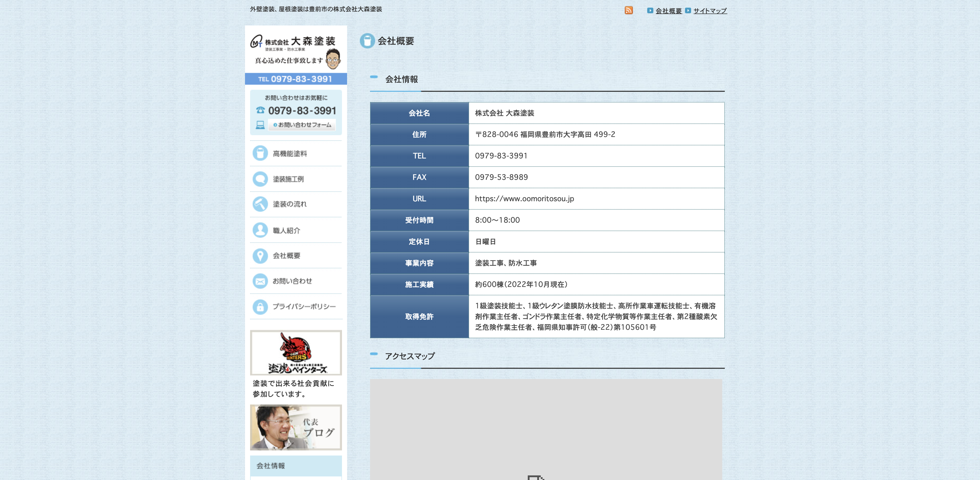Screen dimensions: 980x480
Task: Click the top tagline 外壁塗装、屋根塗装は豊前市の株式会社大森塗装
Action: pos(316,9)
